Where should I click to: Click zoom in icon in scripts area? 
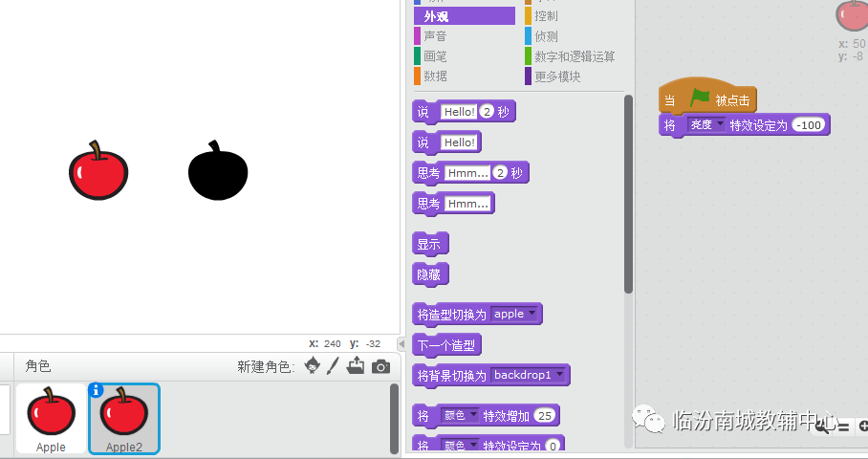[x=863, y=426]
